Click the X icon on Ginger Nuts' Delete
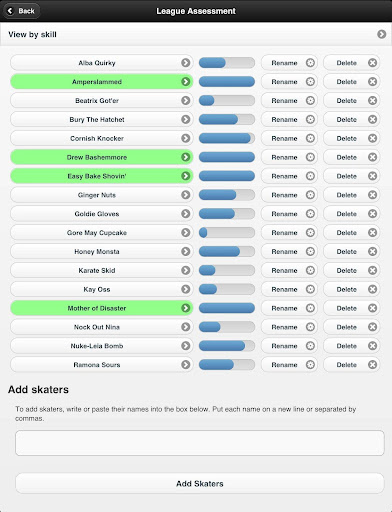The image size is (392, 512). (372, 195)
